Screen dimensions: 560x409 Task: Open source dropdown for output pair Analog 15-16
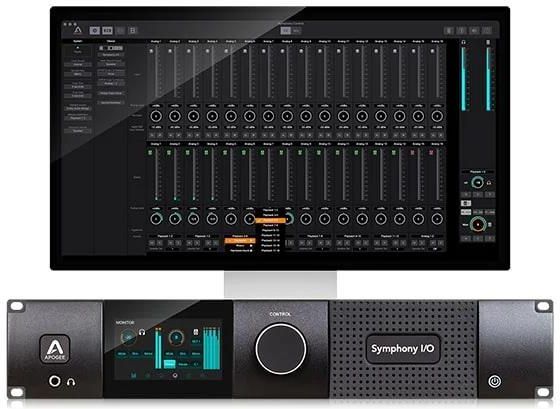(428, 236)
